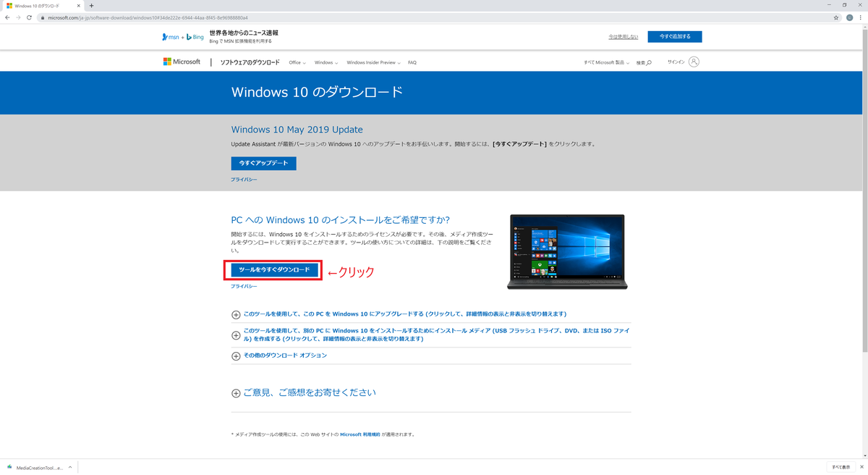Click the browser forward arrow
Image resolution: width=868 pixels, height=475 pixels.
point(18,17)
